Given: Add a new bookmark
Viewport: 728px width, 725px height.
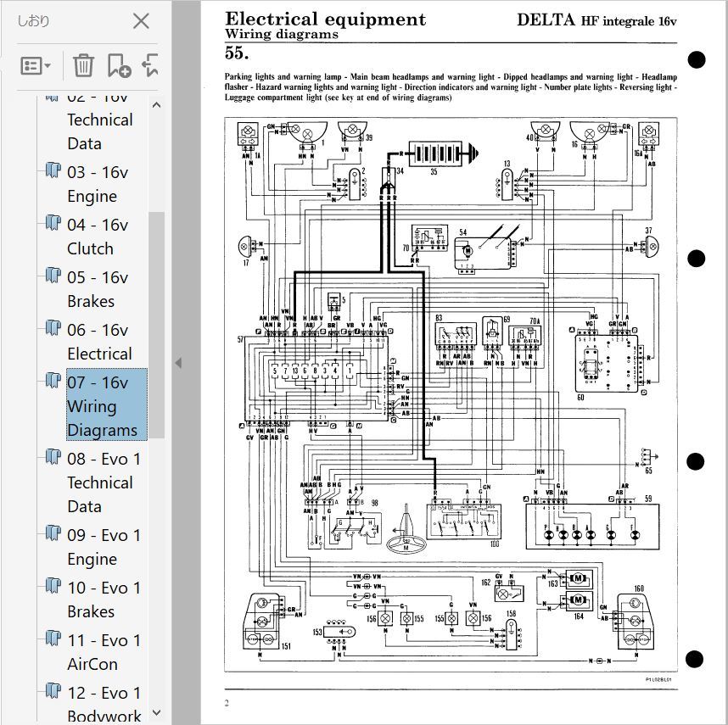Looking at the screenshot, I should click(119, 65).
